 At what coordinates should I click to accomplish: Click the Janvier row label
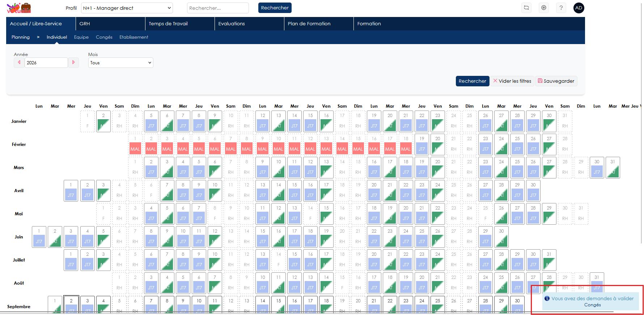19,121
